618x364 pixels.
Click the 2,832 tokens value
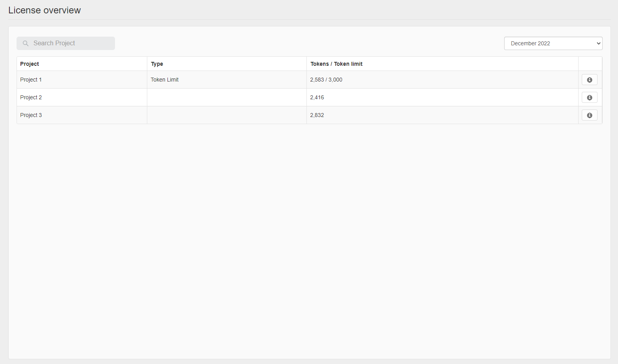coord(317,115)
